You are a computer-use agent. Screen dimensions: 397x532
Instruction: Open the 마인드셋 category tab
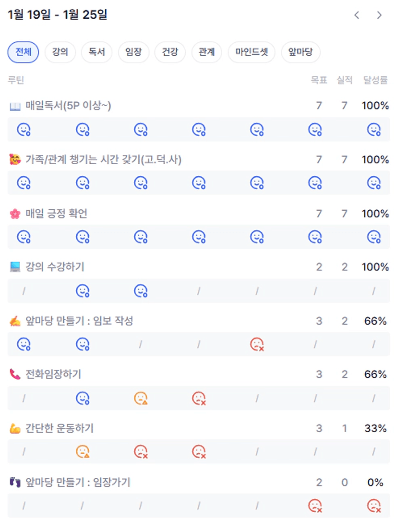point(252,52)
